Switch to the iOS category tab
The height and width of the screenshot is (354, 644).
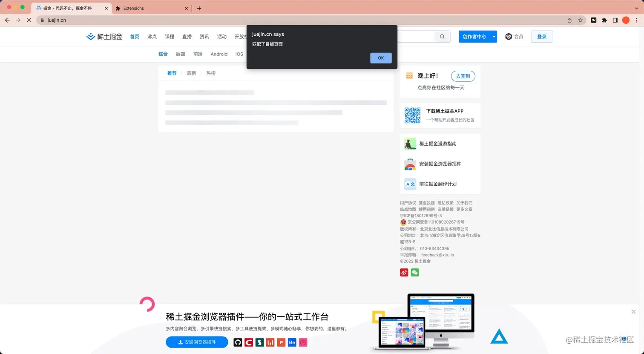pyautogui.click(x=239, y=54)
